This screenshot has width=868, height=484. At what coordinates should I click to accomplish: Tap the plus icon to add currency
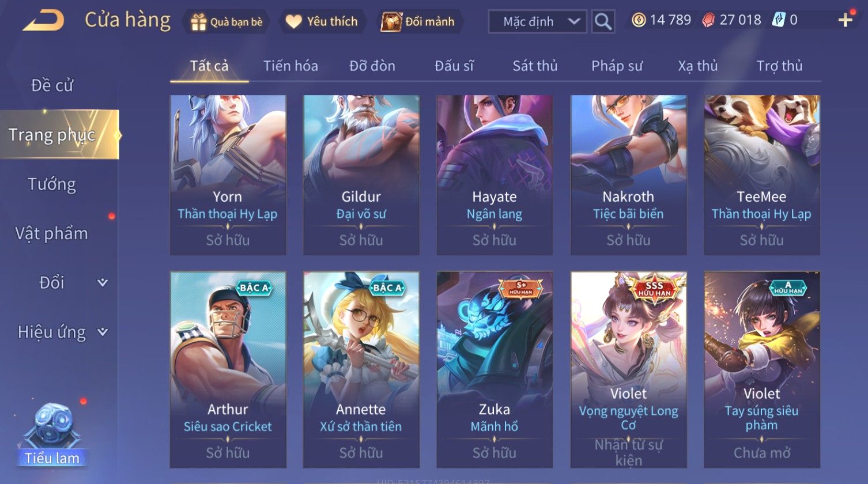point(846,21)
